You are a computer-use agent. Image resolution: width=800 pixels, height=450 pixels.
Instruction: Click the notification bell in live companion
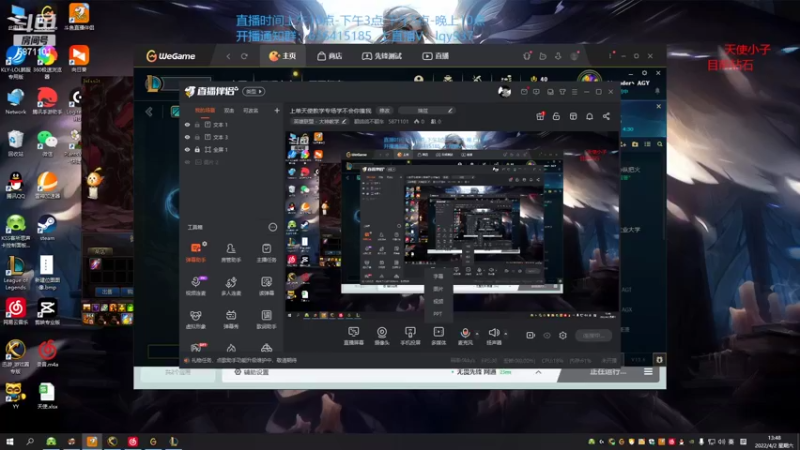point(589,116)
